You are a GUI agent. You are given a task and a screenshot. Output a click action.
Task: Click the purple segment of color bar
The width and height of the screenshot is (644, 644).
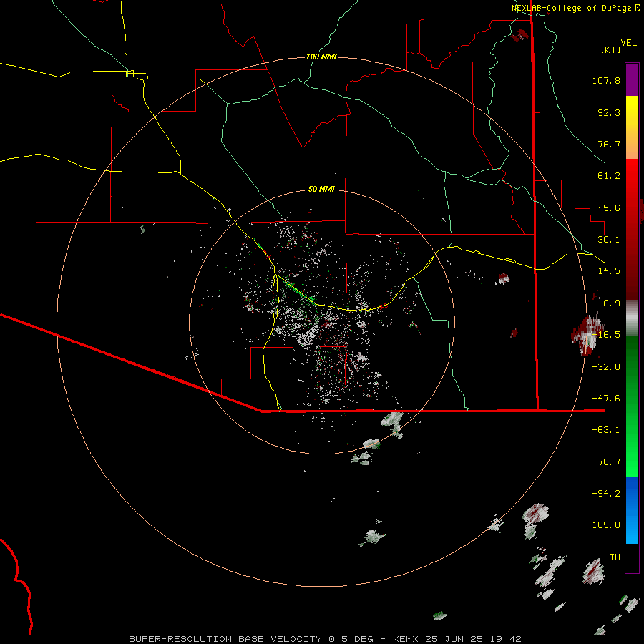632,79
